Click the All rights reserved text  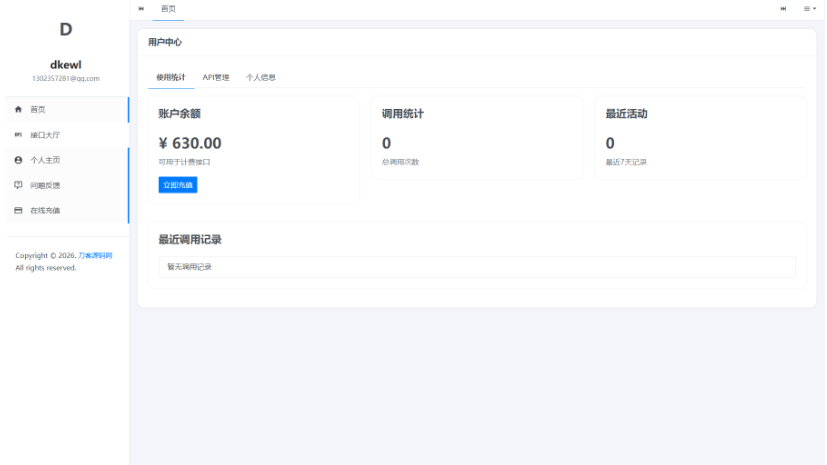tap(46, 268)
